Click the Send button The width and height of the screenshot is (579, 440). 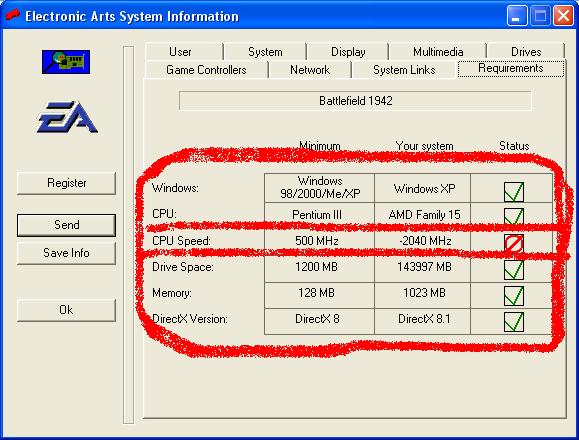tap(66, 225)
